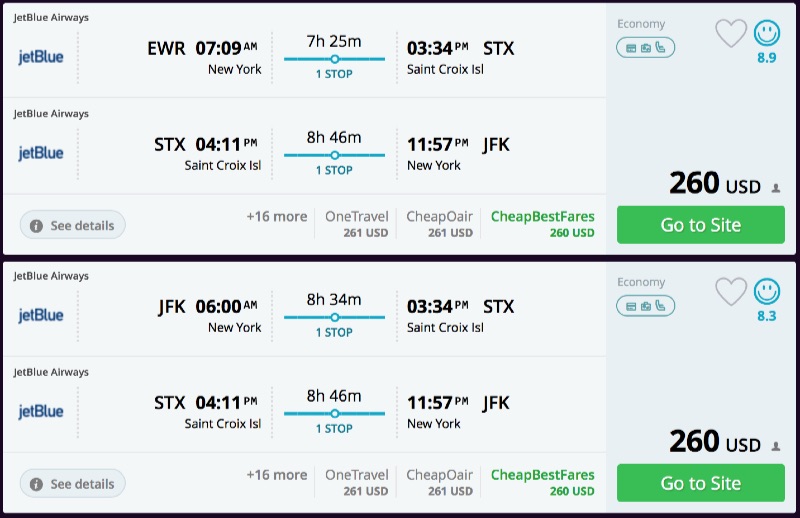Favorite the JFK 06:00 flight heart icon
800x518 pixels.
(731, 292)
